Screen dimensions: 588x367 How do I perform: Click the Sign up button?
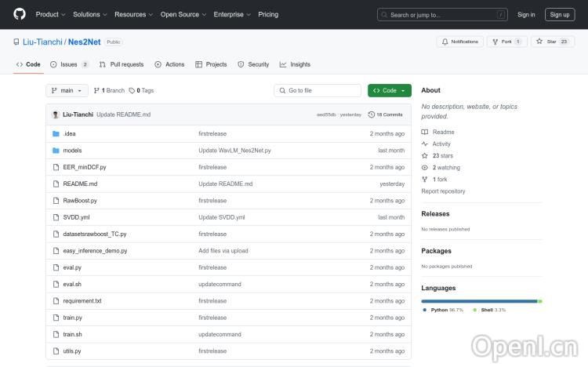(x=560, y=14)
